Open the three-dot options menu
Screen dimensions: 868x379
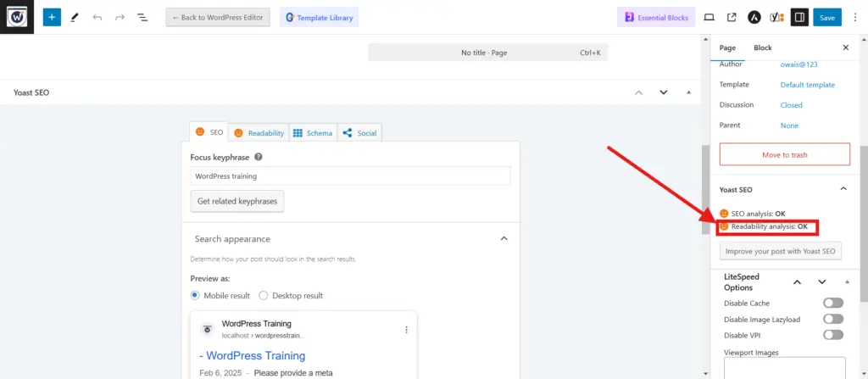(855, 17)
